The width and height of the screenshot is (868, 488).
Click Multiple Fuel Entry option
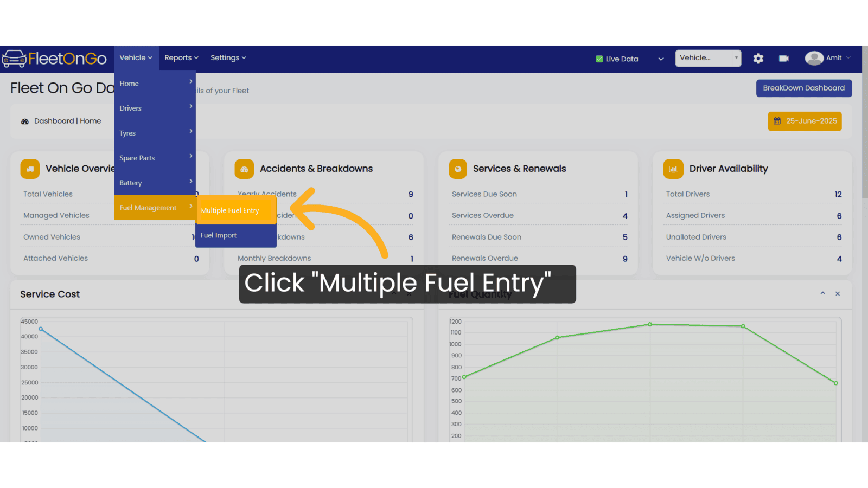pos(236,210)
